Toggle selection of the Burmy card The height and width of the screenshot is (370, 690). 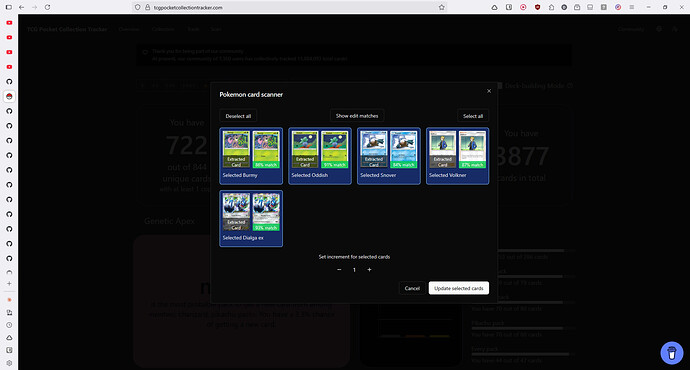tap(251, 156)
